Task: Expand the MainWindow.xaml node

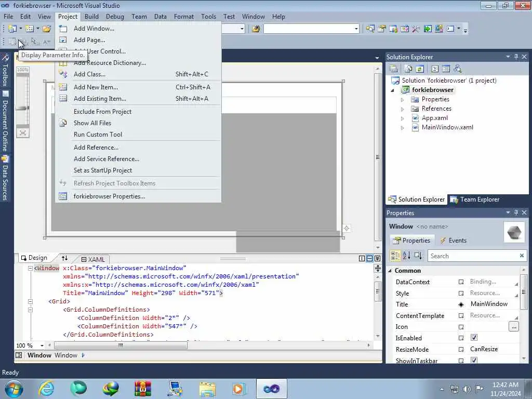Action: (403, 128)
